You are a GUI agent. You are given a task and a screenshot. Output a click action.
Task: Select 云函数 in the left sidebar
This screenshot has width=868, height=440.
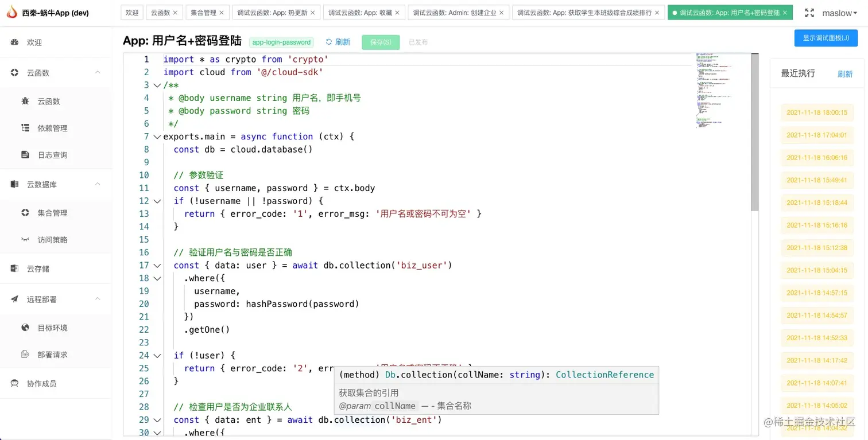49,101
